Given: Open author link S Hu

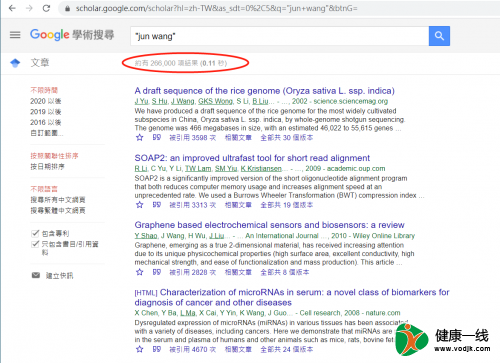Looking at the screenshot, I should coord(159,101).
